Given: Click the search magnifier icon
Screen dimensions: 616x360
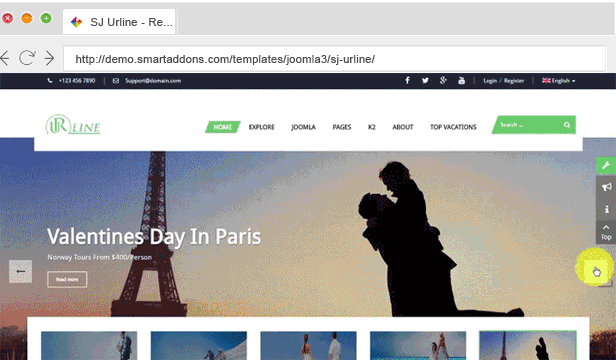Looking at the screenshot, I should (566, 125).
